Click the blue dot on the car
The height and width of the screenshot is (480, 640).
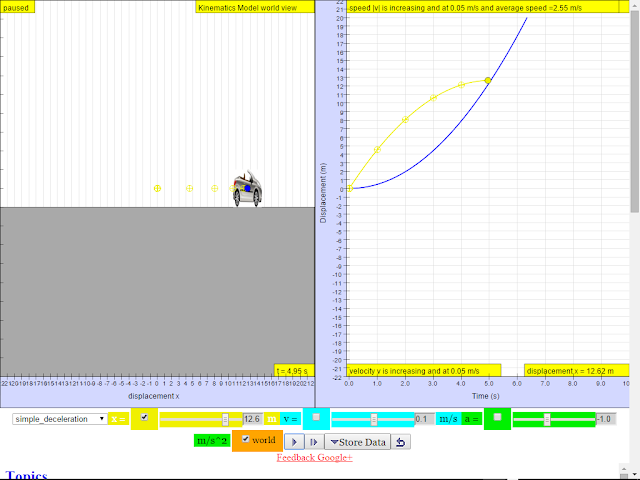pos(247,188)
